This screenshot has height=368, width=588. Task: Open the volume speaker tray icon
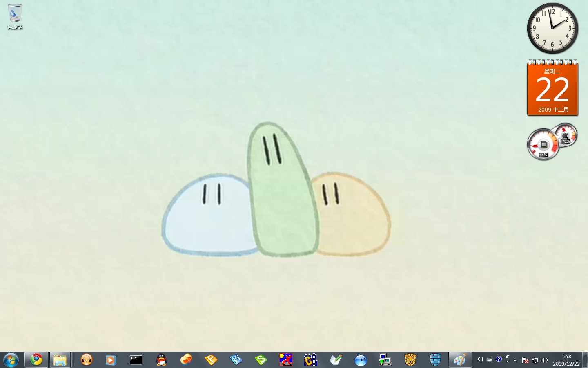tap(545, 360)
